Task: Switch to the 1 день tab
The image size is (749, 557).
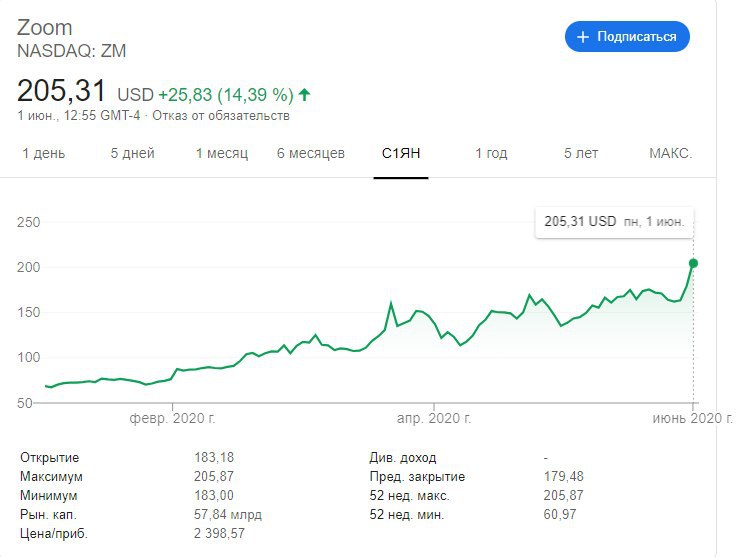Action: pos(44,153)
